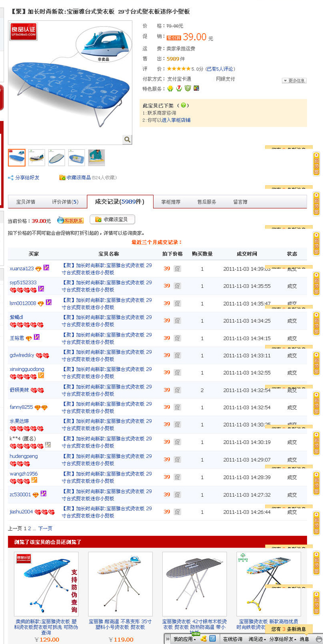Click the 促 badge in syp5152333 row
Viewport: 323px width, 644px height.
point(178,286)
